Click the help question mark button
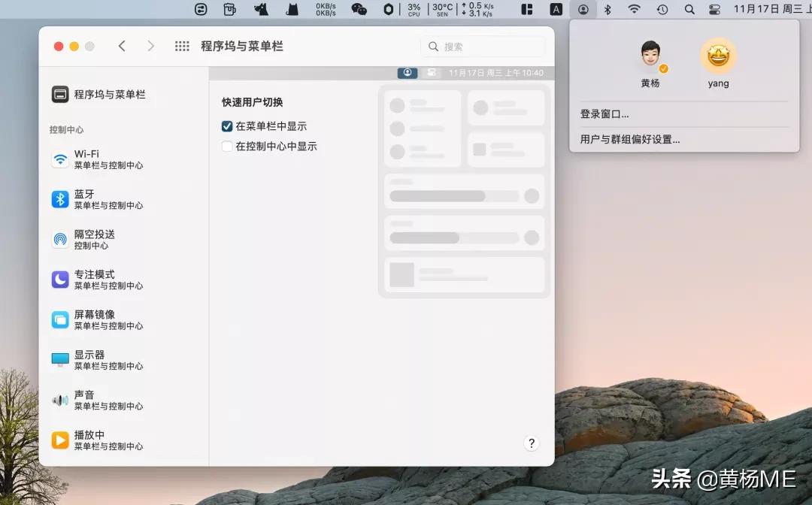 click(532, 443)
